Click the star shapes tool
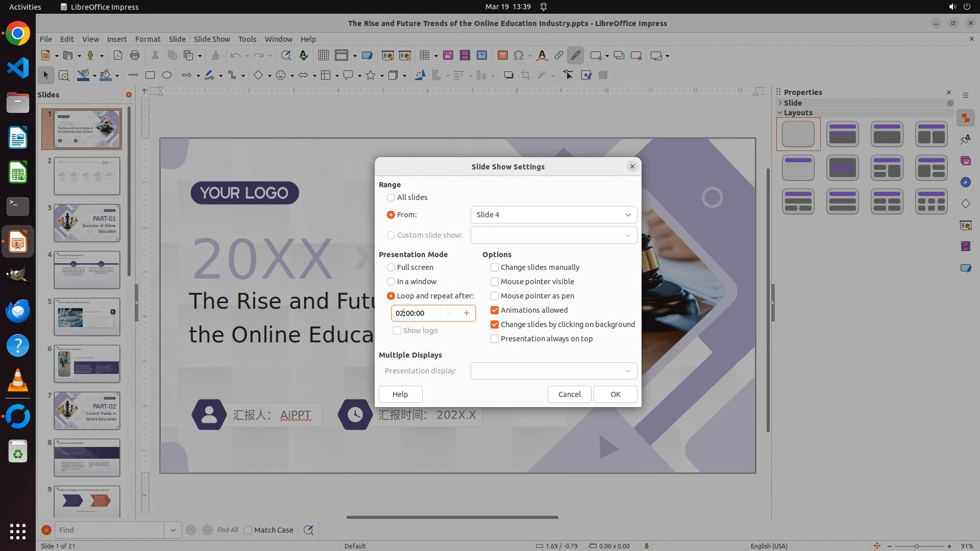The width and height of the screenshot is (980, 551). (x=371, y=76)
